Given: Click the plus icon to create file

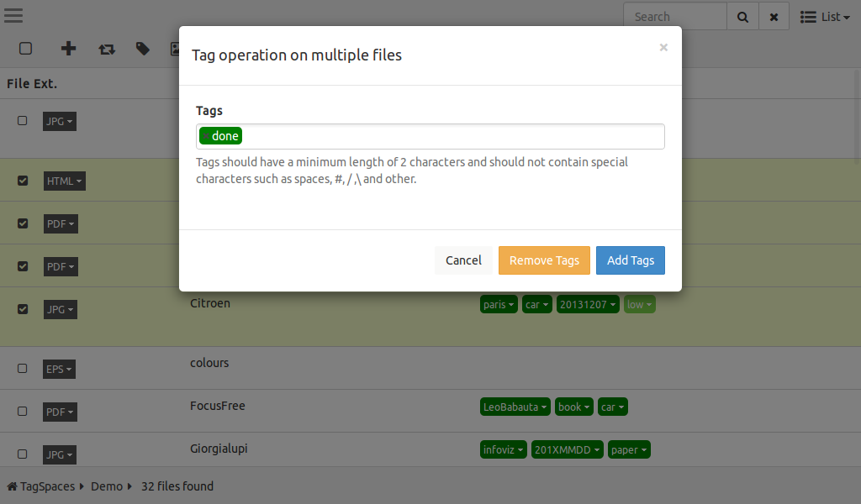Looking at the screenshot, I should click(69, 49).
